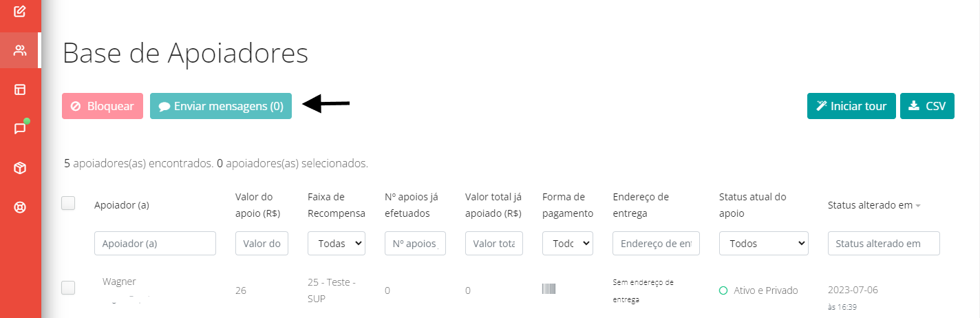Open the edit pencil icon in sidebar
This screenshot has width=980, height=318.
(20, 11)
